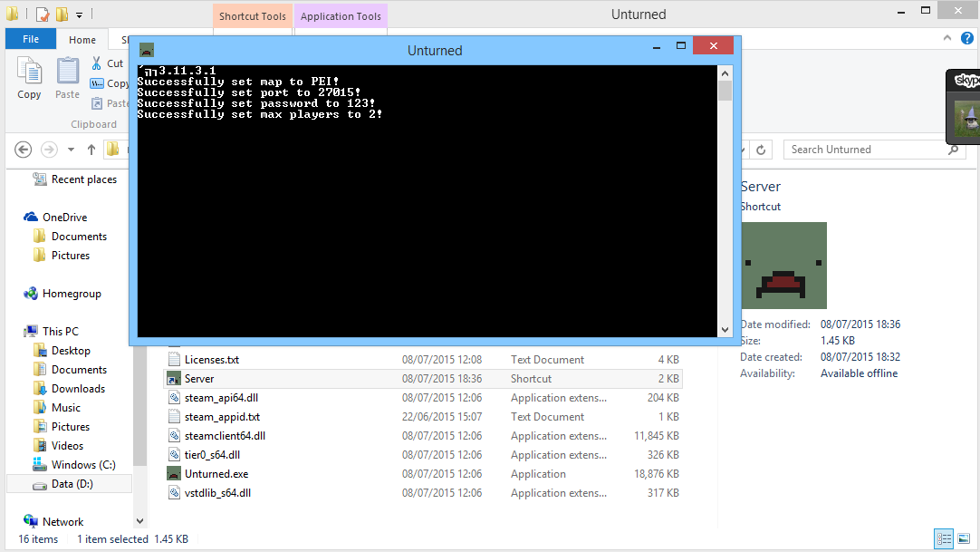Collapse the ribbon with the chevron
Screen dimensions: 980x552
click(x=947, y=38)
